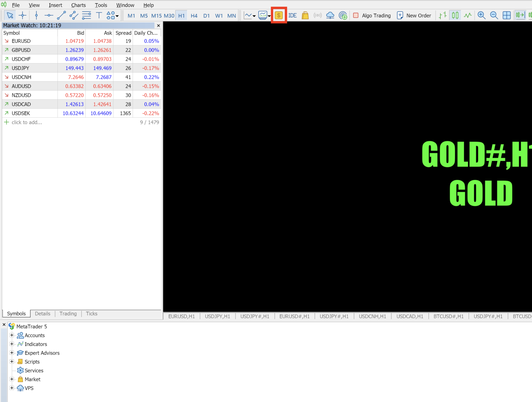
Task: Click the 'click to add...' symbol field
Action: (27, 122)
